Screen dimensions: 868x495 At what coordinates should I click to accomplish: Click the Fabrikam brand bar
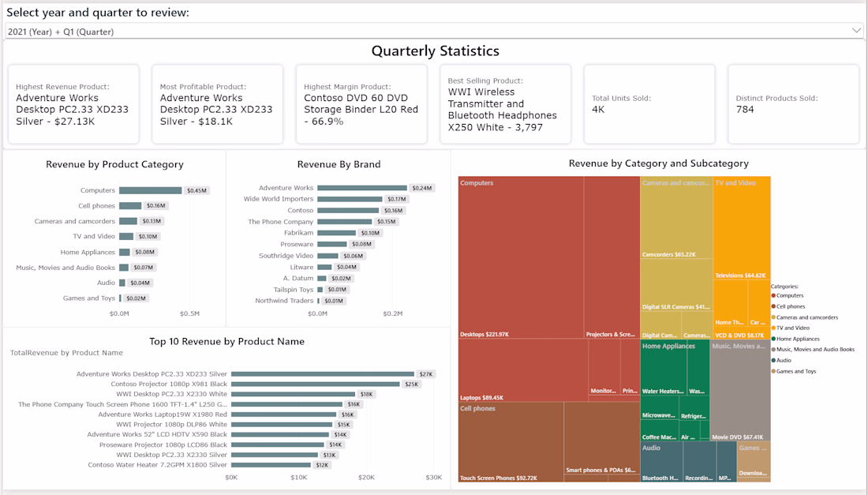point(337,233)
